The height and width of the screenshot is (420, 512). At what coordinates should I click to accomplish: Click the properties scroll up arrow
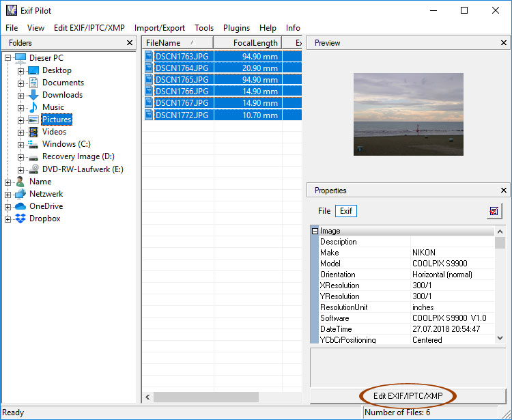(x=500, y=232)
